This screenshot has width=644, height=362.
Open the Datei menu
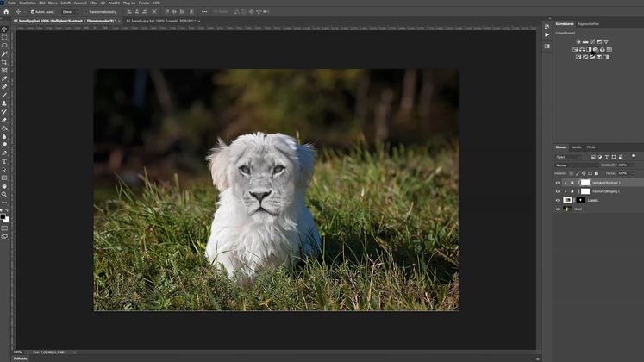pyautogui.click(x=12, y=3)
